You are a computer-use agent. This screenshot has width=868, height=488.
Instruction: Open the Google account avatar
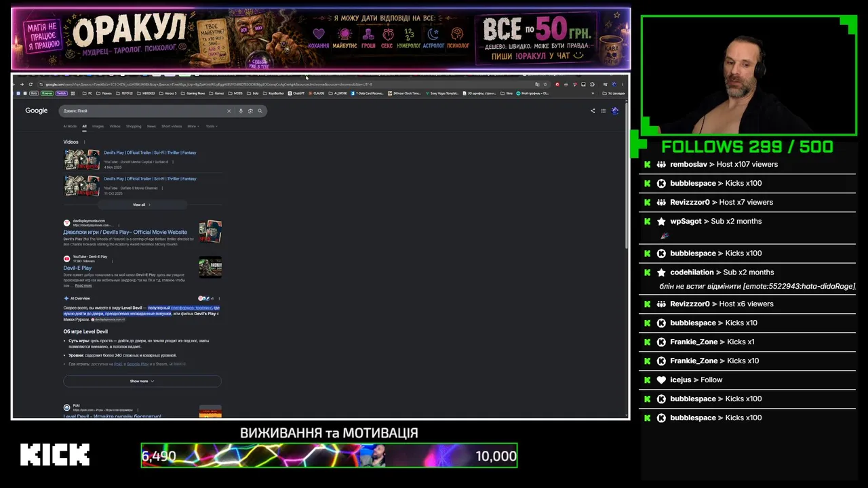click(615, 110)
